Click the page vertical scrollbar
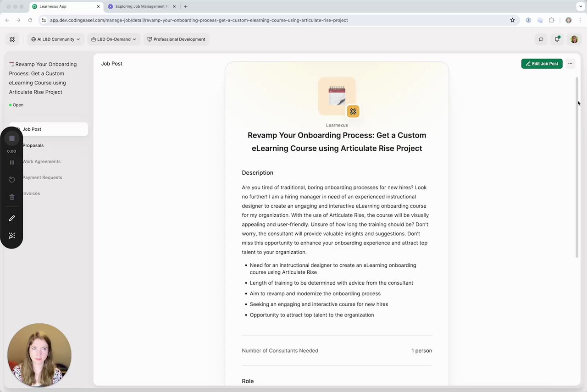Screen dimensions: 587x392 [577, 167]
